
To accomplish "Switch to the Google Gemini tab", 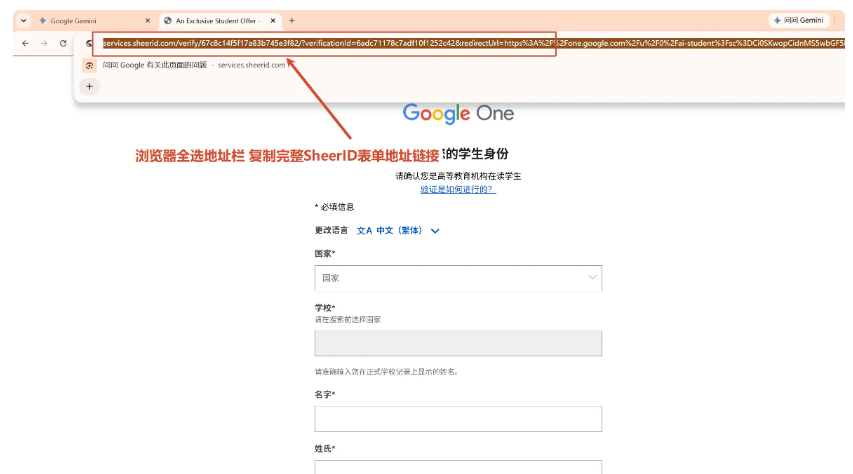I will pos(92,21).
